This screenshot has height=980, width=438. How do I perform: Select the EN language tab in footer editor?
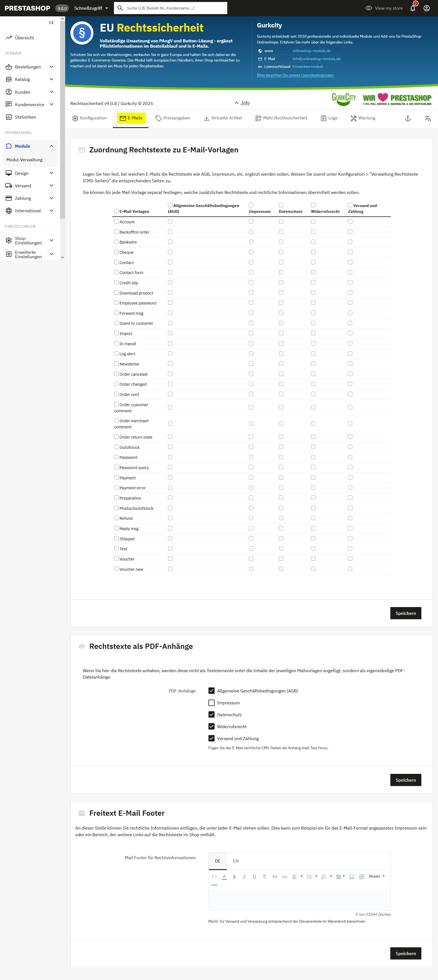[236, 861]
